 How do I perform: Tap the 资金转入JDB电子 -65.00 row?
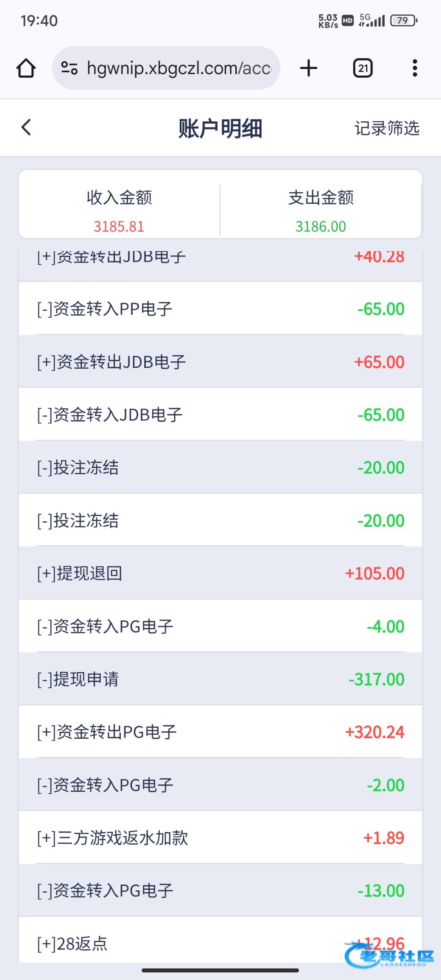220,414
